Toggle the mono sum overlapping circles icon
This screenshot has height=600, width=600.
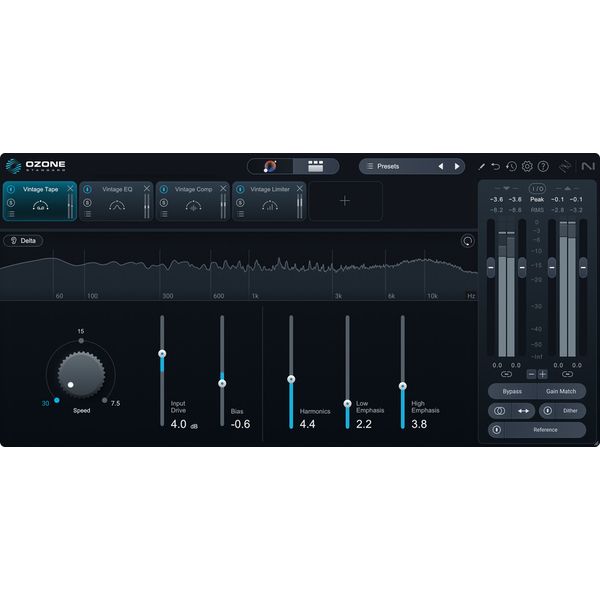[x=499, y=411]
